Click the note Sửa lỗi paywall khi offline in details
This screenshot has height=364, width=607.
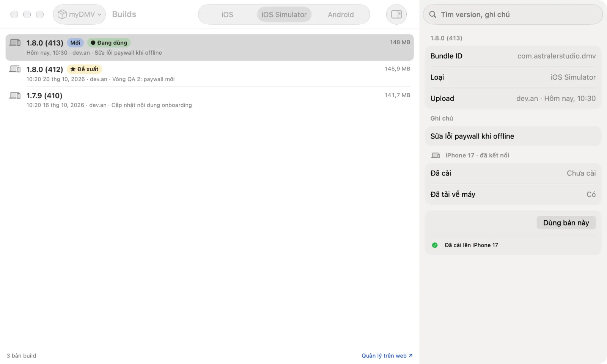click(472, 136)
